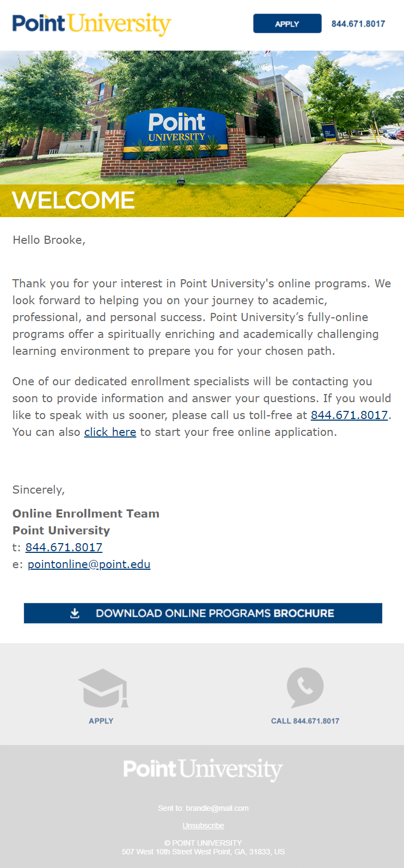Viewport: 404px width, 868px height.
Task: Click the 844.671.8017 phone number in header
Action: (x=358, y=24)
